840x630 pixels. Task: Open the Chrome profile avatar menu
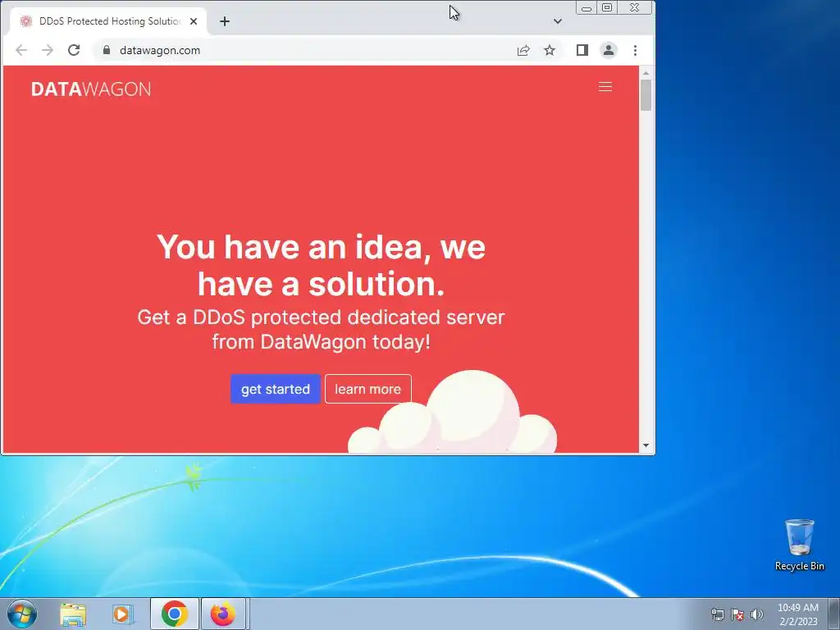tap(609, 50)
